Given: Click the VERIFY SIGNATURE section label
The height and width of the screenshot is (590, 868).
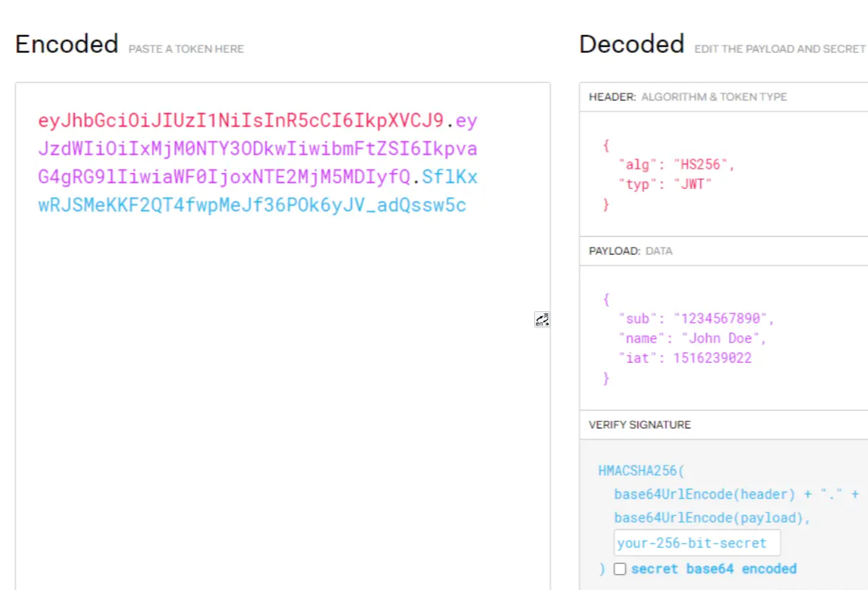Looking at the screenshot, I should pyautogui.click(x=639, y=424).
